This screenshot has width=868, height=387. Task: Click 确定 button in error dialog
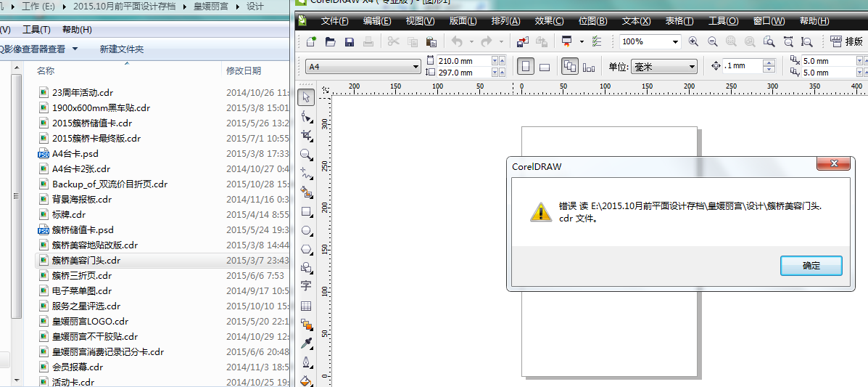(x=811, y=266)
